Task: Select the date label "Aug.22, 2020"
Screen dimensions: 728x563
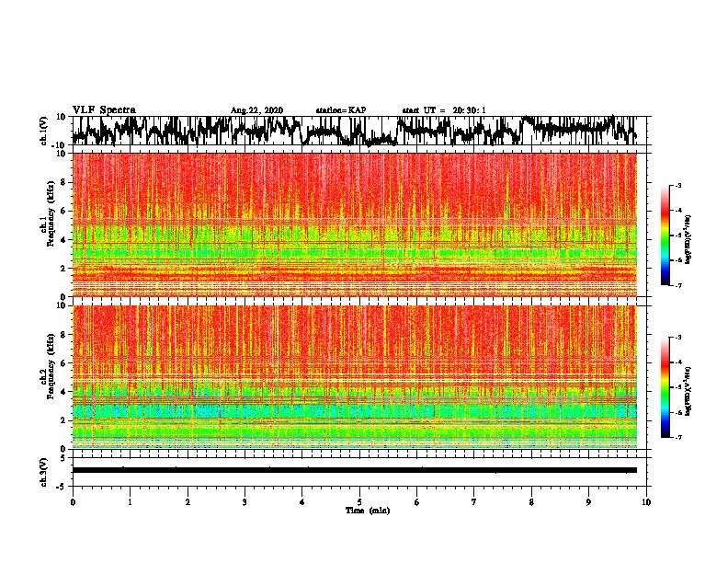Action: [256, 110]
